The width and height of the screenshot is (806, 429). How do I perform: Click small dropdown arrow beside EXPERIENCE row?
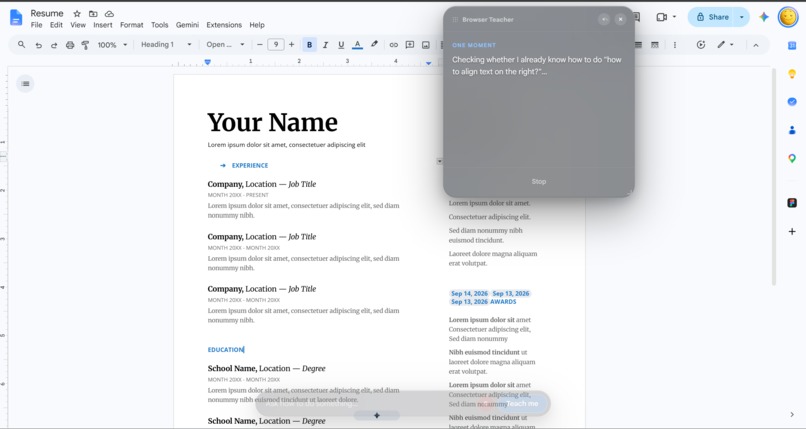click(439, 161)
